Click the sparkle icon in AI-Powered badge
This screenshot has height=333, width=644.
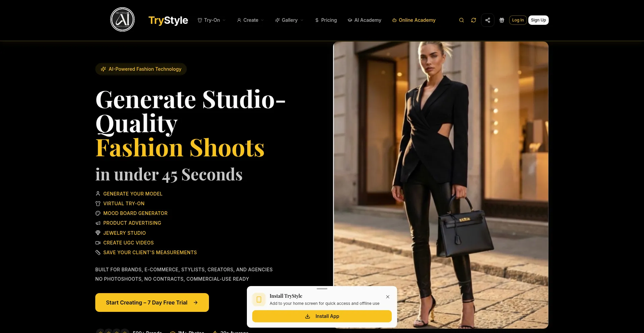(103, 69)
